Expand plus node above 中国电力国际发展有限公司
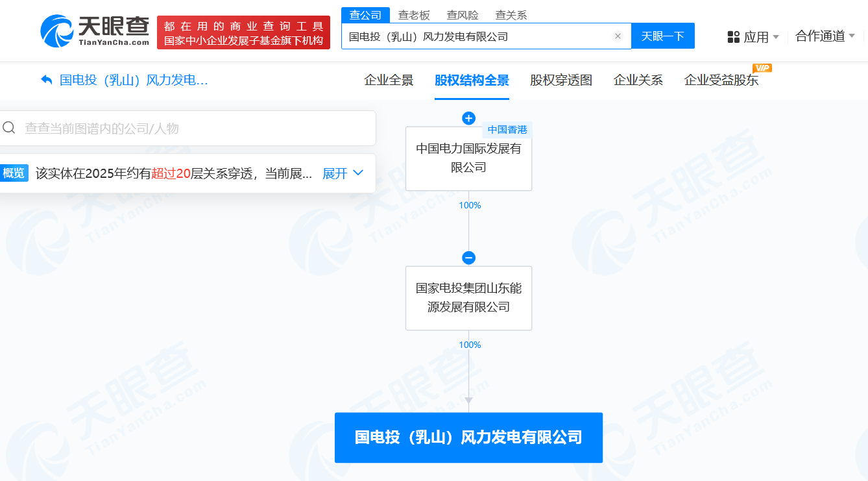Viewport: 868px width, 481px height. pyautogui.click(x=468, y=118)
